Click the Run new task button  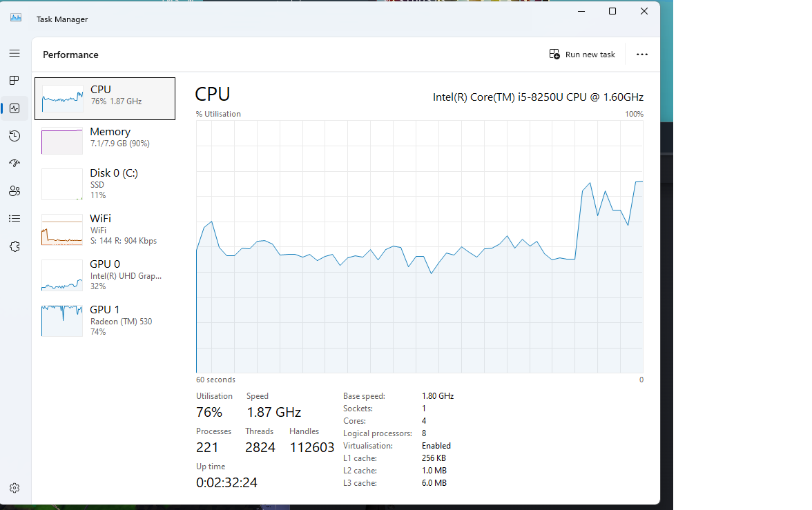[x=582, y=55]
